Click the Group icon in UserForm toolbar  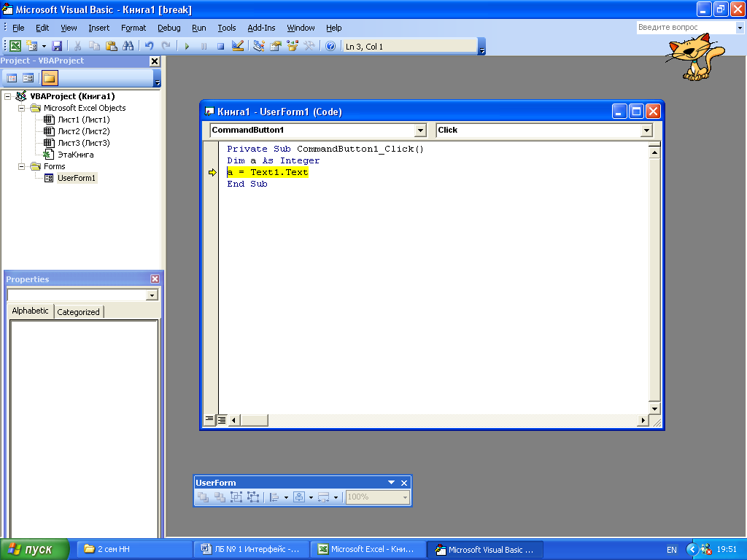coord(236,497)
